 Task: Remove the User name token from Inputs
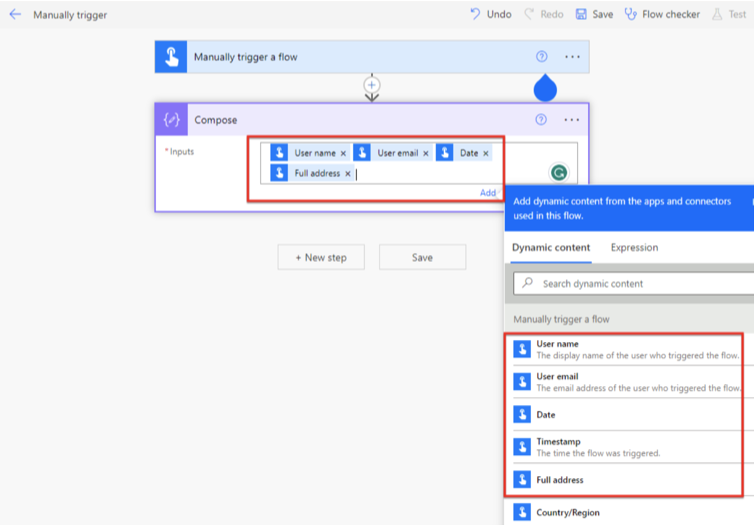(x=343, y=153)
